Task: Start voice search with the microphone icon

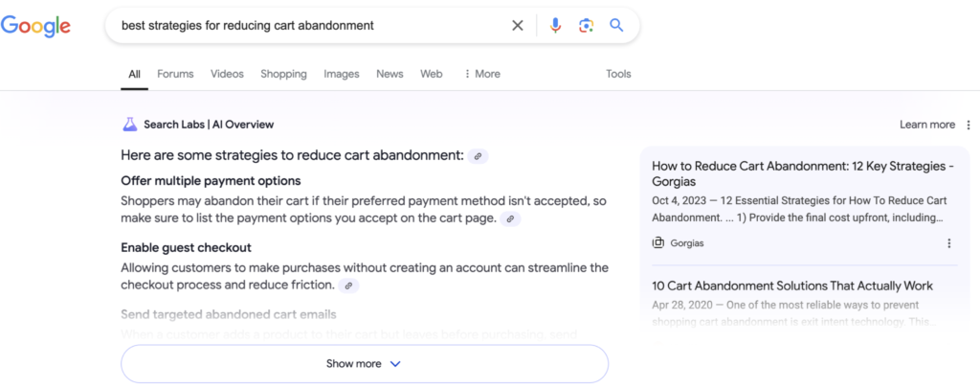Action: [x=555, y=26]
